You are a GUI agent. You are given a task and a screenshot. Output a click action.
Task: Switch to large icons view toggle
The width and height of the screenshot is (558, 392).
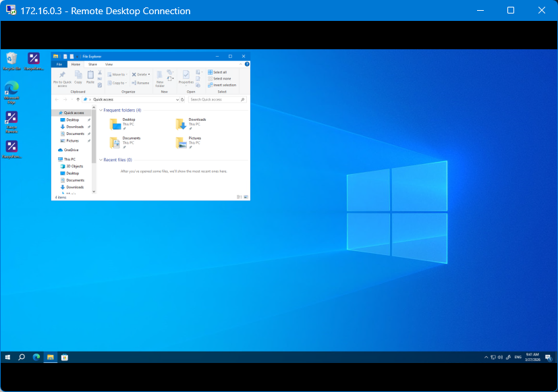246,197
